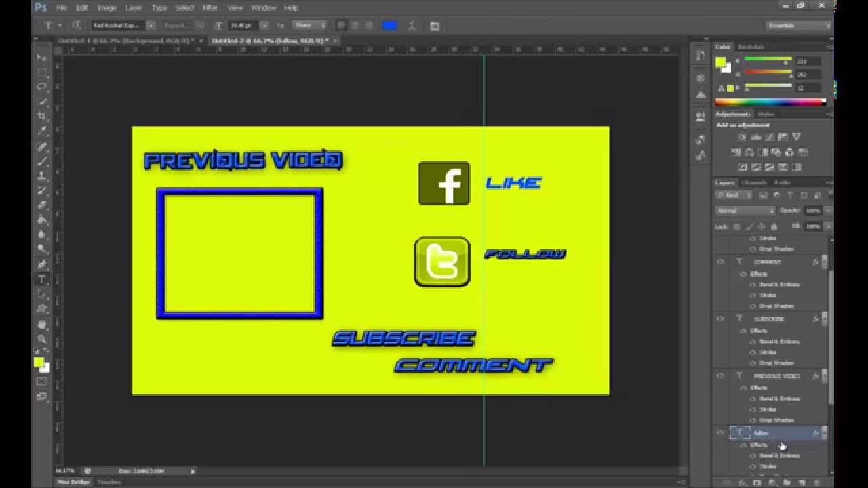Open the Filter menu
Image resolution: width=868 pixels, height=488 pixels.
[x=210, y=7]
